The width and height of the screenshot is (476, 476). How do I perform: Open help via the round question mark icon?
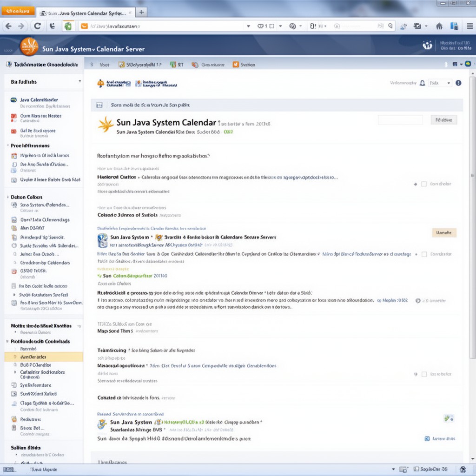click(458, 83)
